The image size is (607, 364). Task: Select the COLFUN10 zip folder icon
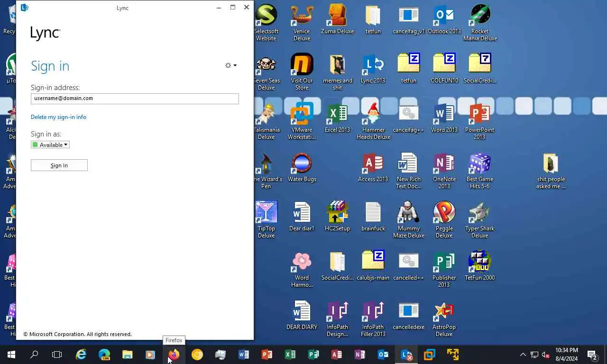pyautogui.click(x=444, y=69)
